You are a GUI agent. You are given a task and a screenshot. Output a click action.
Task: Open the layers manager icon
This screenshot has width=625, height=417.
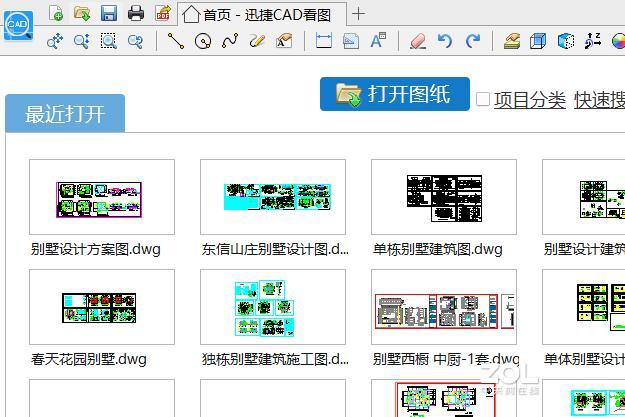coord(512,41)
